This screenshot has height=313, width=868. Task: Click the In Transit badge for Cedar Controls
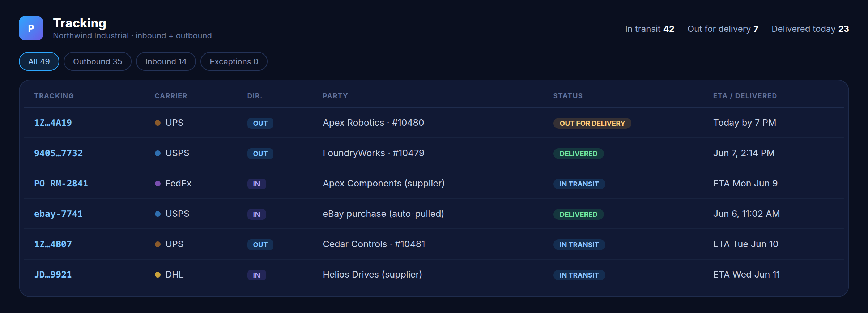click(x=579, y=245)
